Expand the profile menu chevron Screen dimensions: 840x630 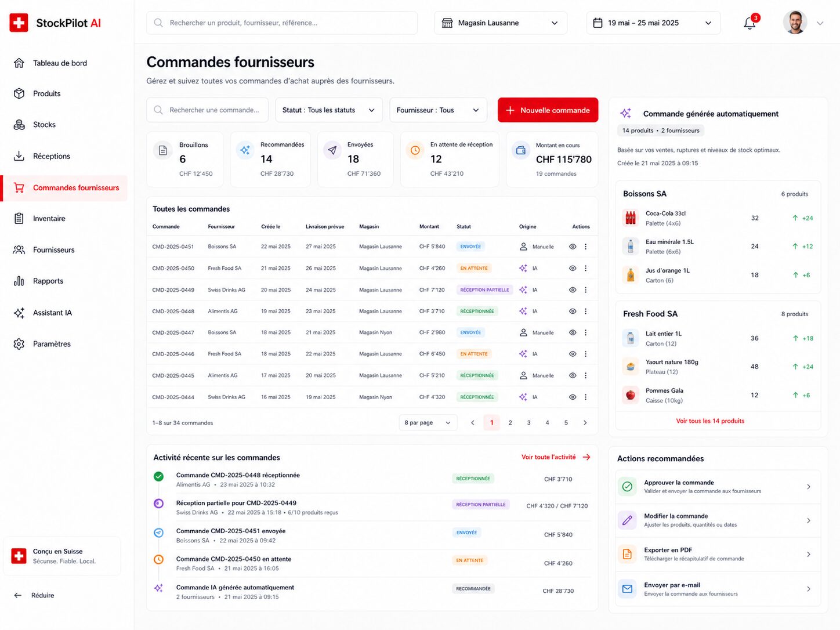pos(820,23)
